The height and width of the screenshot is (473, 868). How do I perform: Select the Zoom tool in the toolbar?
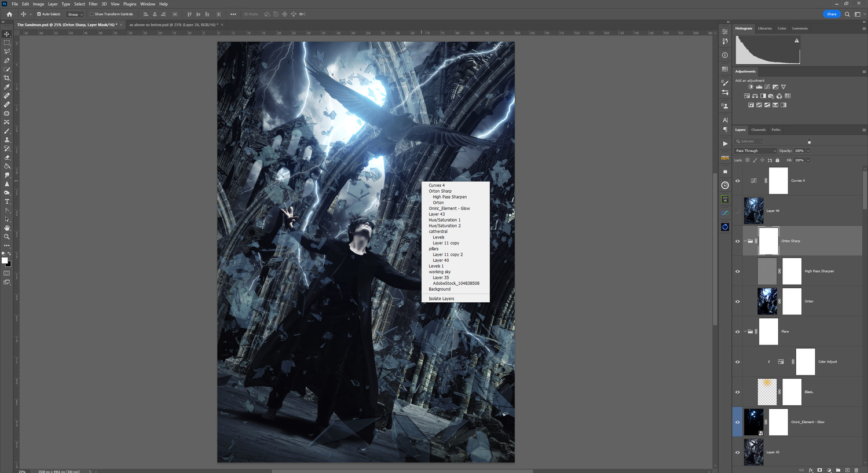click(x=7, y=237)
